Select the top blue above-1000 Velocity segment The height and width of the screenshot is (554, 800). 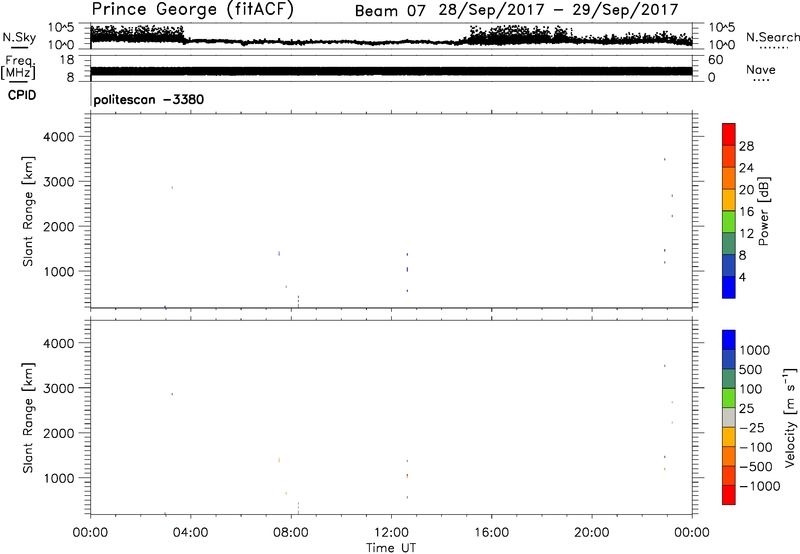729,340
